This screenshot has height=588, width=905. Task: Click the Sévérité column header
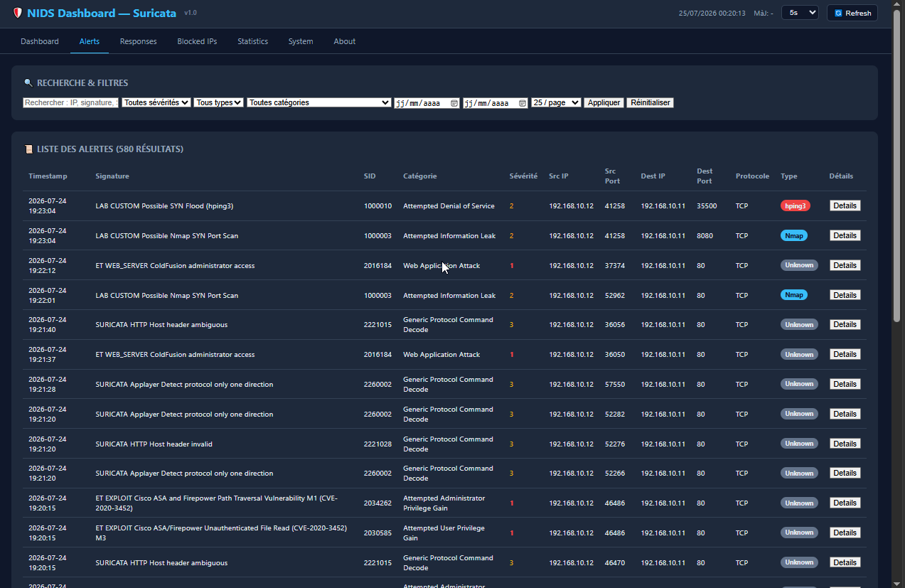(524, 176)
